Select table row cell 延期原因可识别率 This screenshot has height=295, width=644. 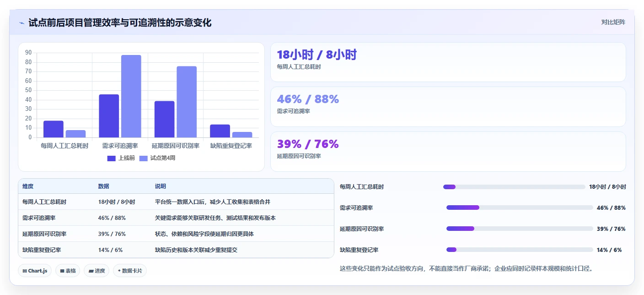click(x=44, y=234)
